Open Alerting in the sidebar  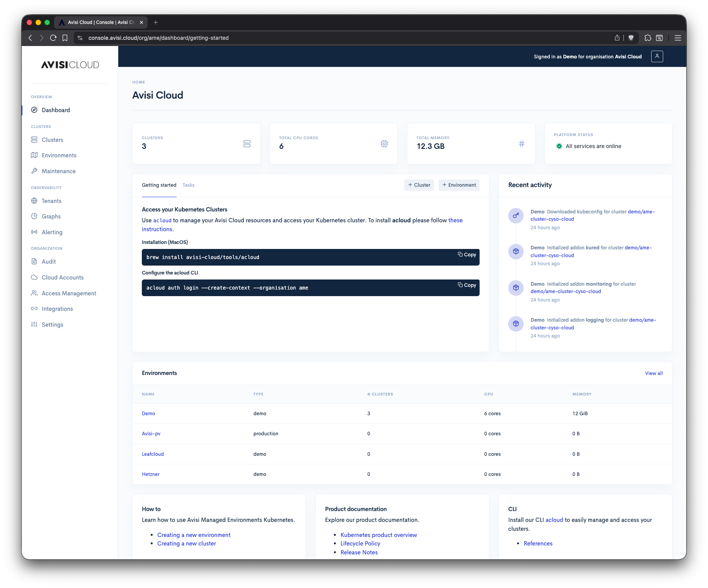click(52, 232)
